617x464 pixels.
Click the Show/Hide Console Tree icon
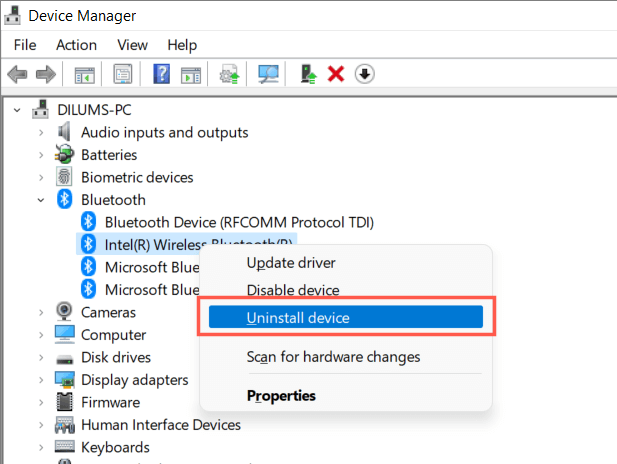click(84, 75)
